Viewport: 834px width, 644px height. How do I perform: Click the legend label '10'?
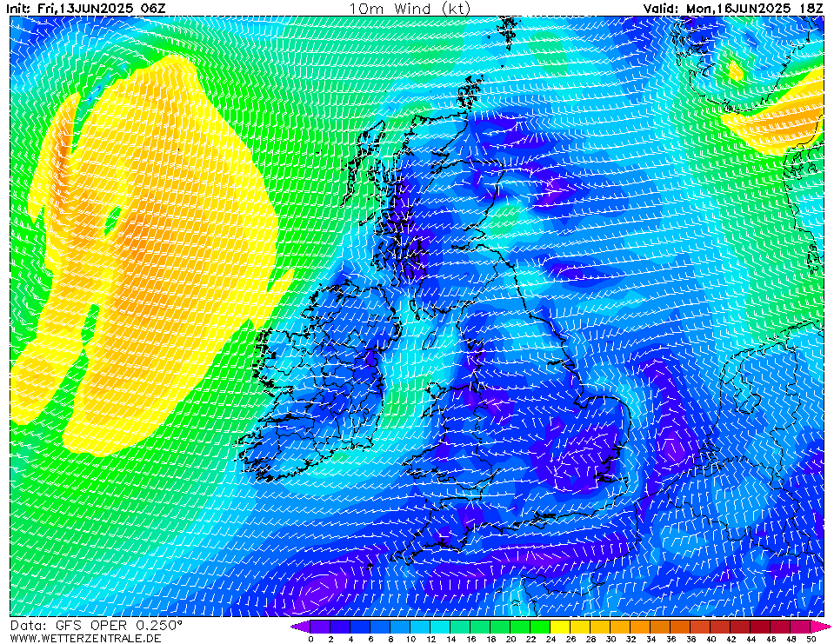[410, 639]
